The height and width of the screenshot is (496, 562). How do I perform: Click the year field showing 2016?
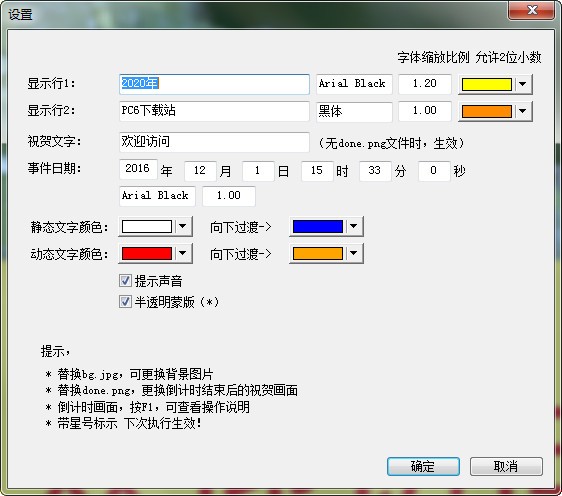(138, 169)
